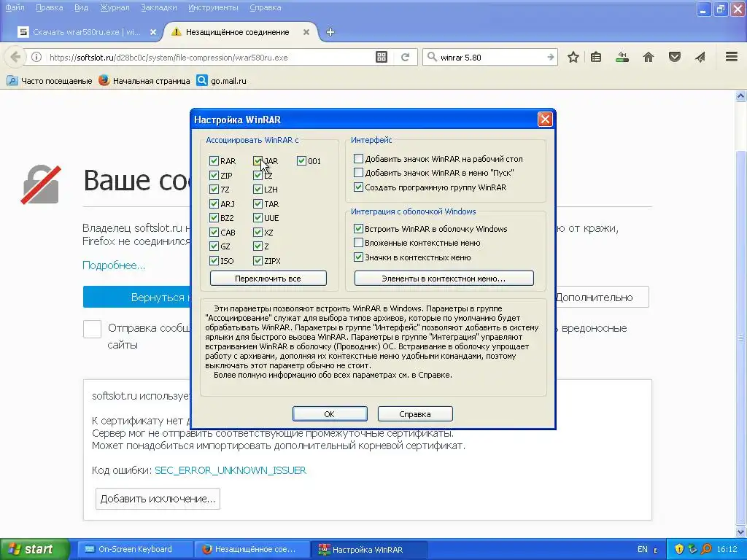Click the URL address field

click(x=209, y=57)
